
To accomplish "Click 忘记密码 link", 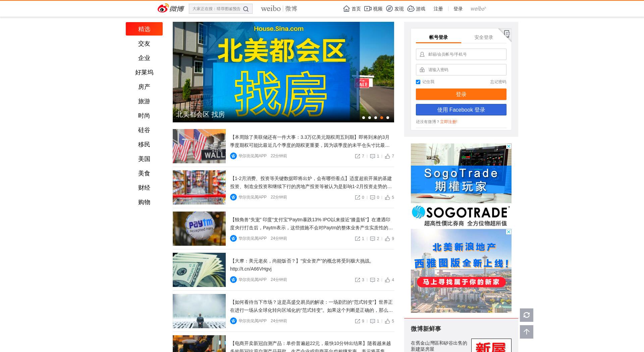I will 498,82.
